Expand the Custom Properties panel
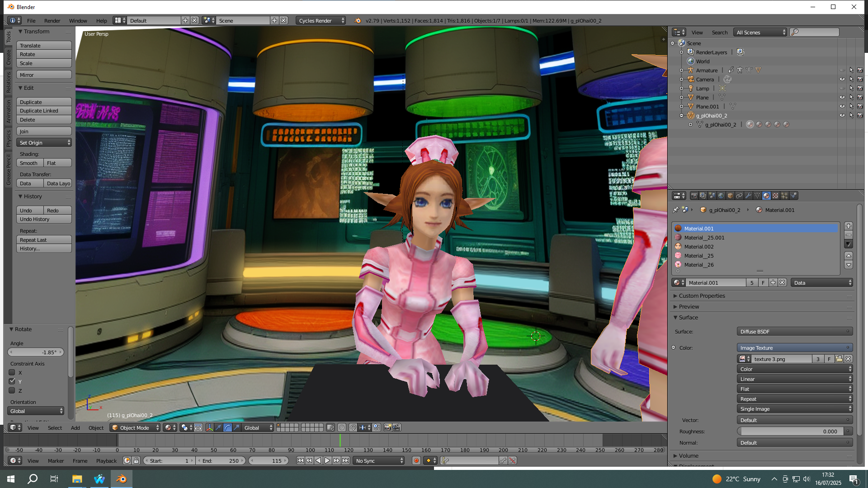This screenshot has height=488, width=868. (701, 296)
